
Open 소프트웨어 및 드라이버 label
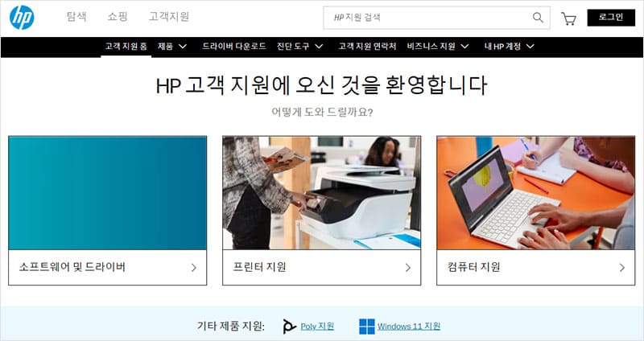pyautogui.click(x=72, y=267)
